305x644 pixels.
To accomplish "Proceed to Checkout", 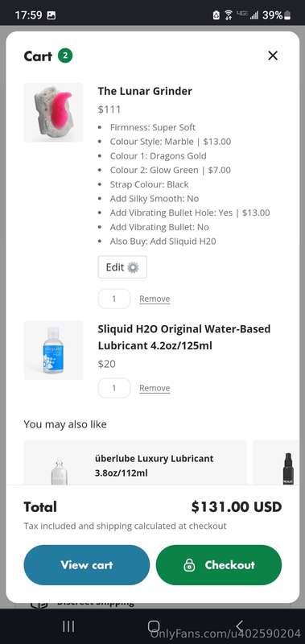I will click(x=219, y=565).
